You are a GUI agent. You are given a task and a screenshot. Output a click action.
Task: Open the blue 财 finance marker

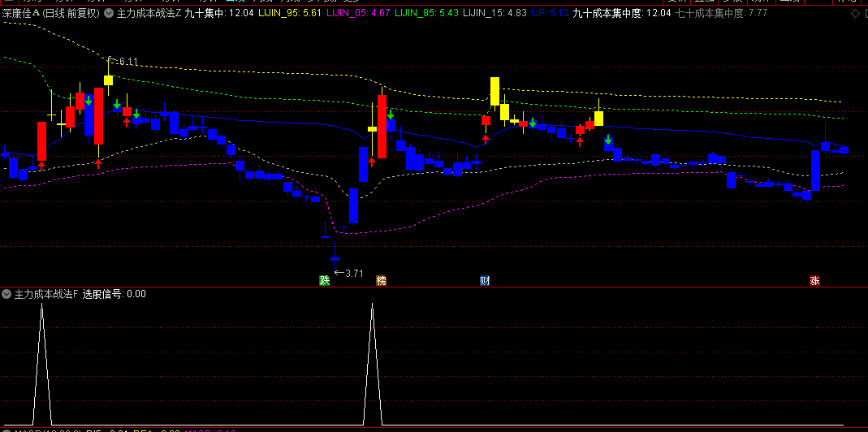(x=485, y=281)
